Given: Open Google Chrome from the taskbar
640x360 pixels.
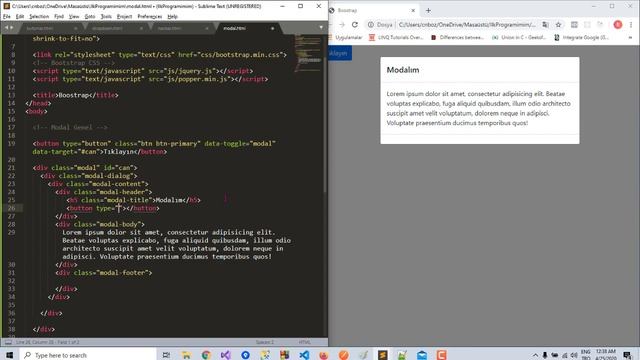Looking at the screenshot, I should click(x=206, y=355).
